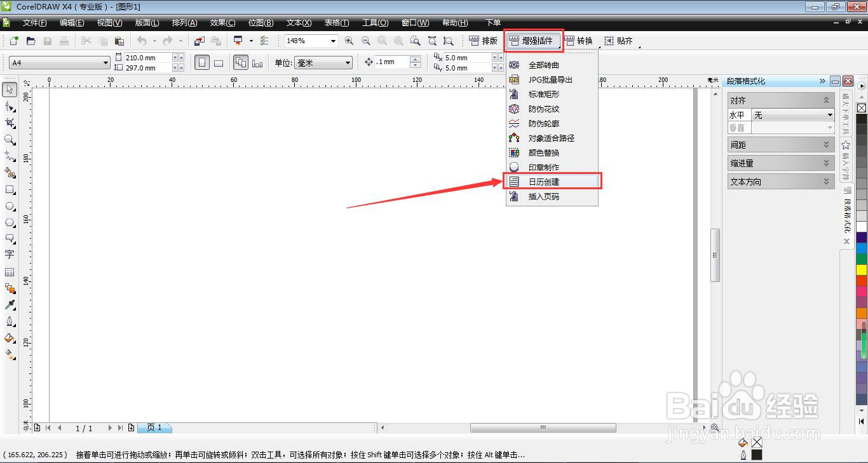Switch page orientation to landscape
The image size is (868, 463).
(219, 62)
